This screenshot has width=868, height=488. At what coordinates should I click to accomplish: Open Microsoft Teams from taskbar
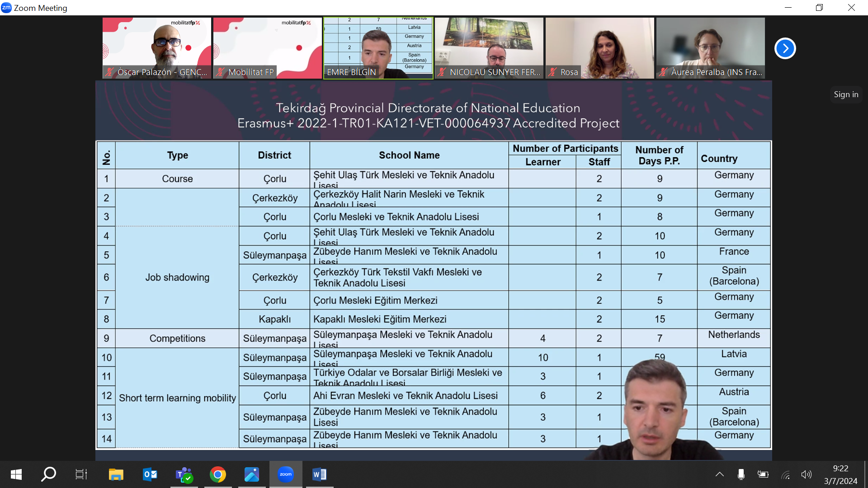(184, 474)
